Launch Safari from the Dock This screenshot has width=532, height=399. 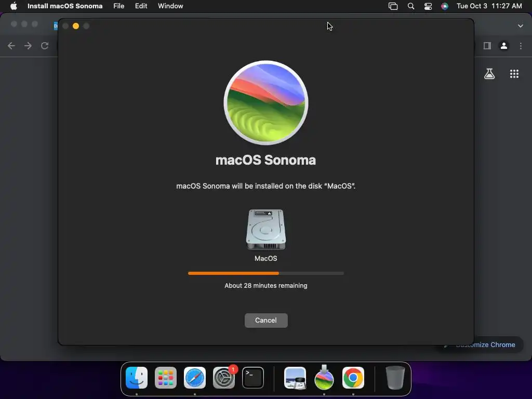195,378
